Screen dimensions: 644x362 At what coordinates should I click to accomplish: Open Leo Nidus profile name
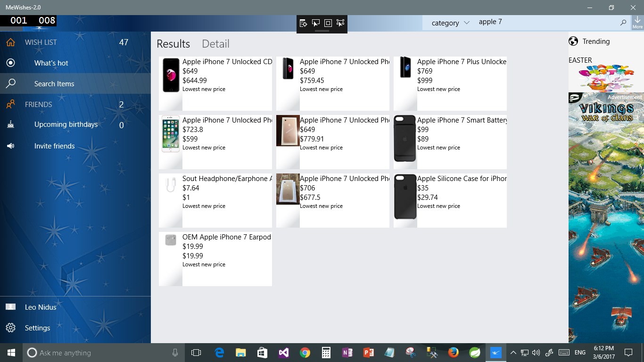(x=41, y=307)
